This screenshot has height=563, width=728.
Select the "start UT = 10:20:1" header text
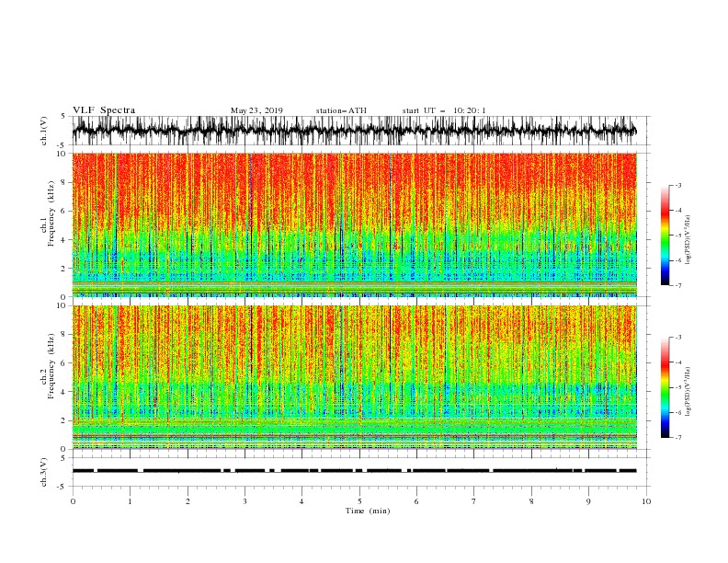(444, 110)
